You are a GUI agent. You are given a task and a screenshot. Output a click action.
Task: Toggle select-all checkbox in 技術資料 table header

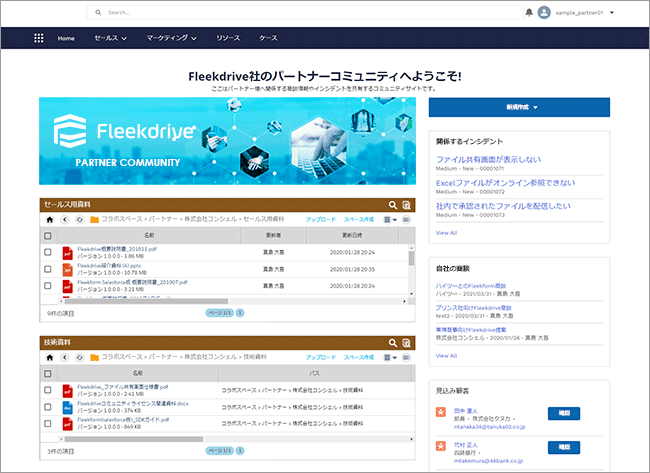[48, 374]
